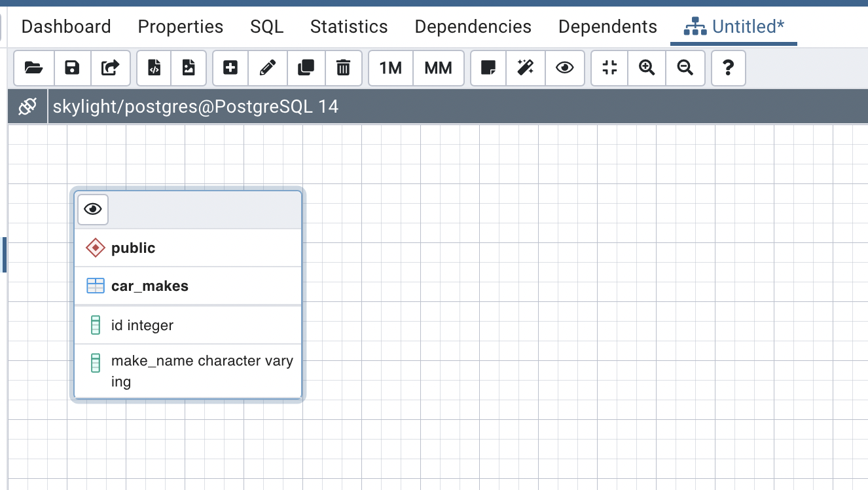Open the Dashboard tab

[66, 27]
